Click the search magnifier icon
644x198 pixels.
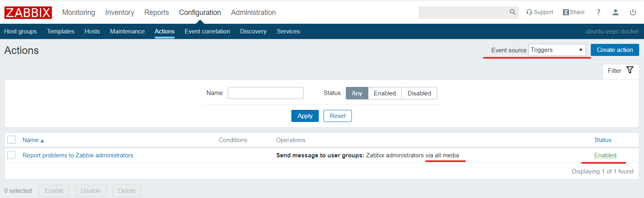[512, 12]
